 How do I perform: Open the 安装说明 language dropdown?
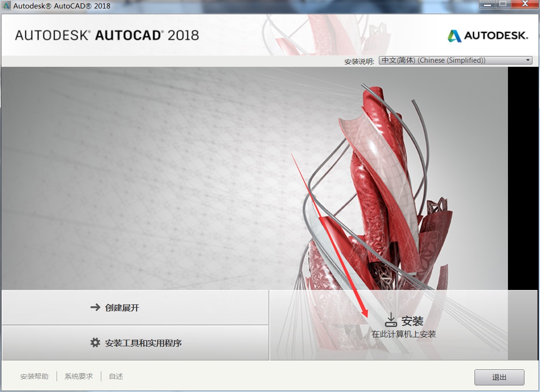pyautogui.click(x=455, y=60)
